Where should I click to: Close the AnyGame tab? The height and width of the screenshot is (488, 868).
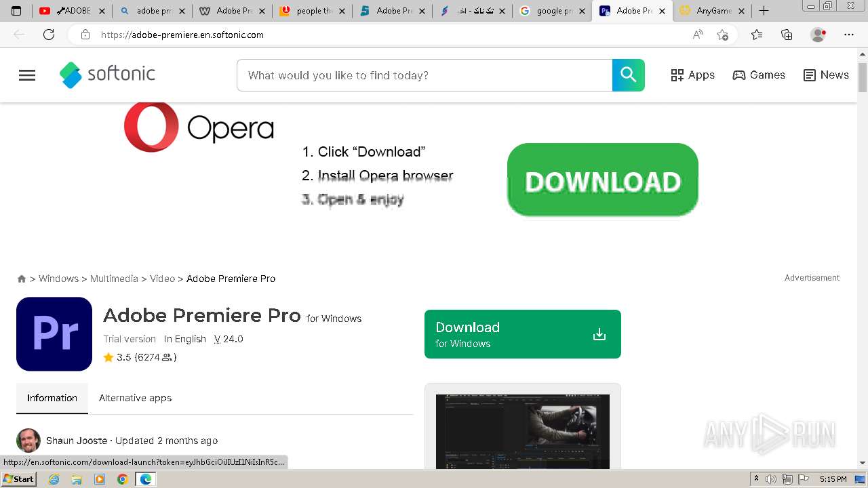742,11
